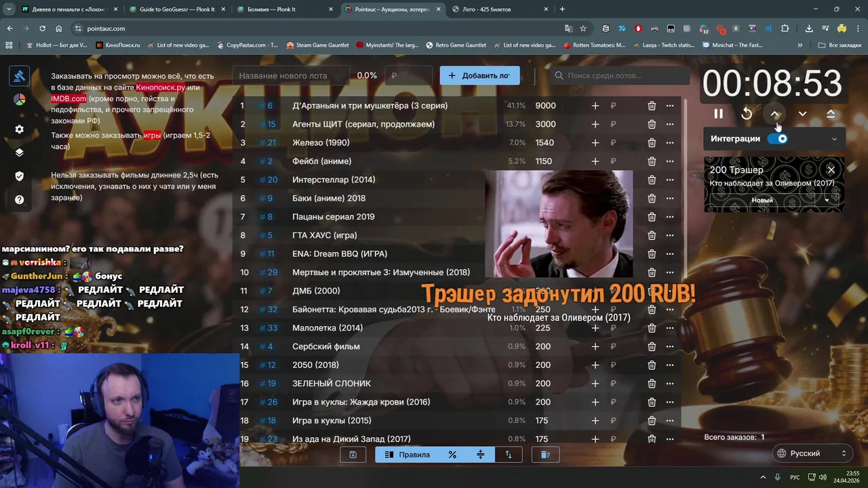Add amount to 2050 (2018) lot
The image size is (868, 488).
click(595, 365)
